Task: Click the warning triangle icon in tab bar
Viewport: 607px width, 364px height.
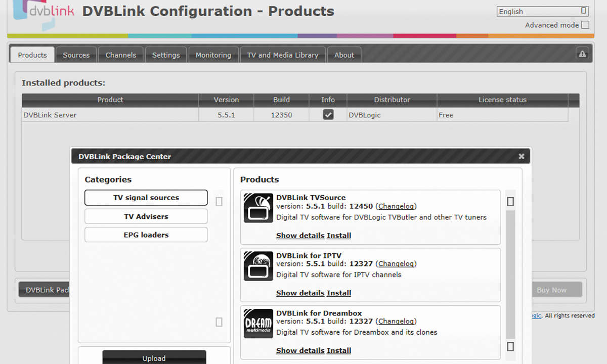Action: click(x=582, y=54)
